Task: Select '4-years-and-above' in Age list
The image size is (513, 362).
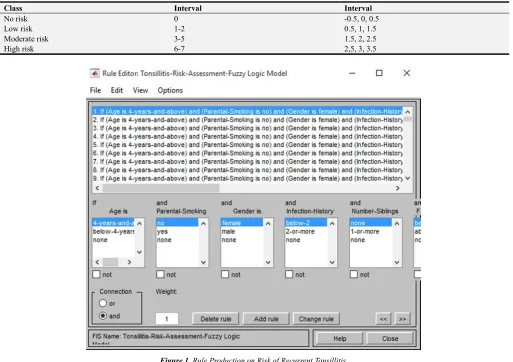Action: tap(114, 223)
